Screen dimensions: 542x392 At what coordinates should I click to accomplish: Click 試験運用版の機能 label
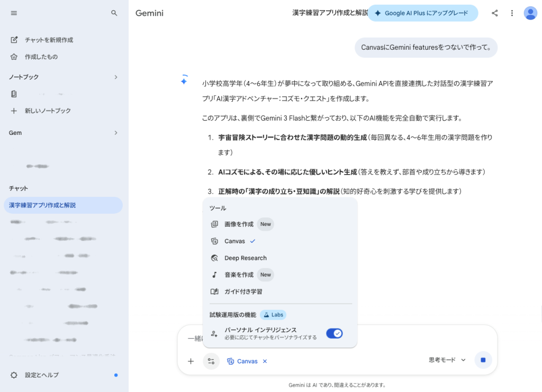pos(233,315)
